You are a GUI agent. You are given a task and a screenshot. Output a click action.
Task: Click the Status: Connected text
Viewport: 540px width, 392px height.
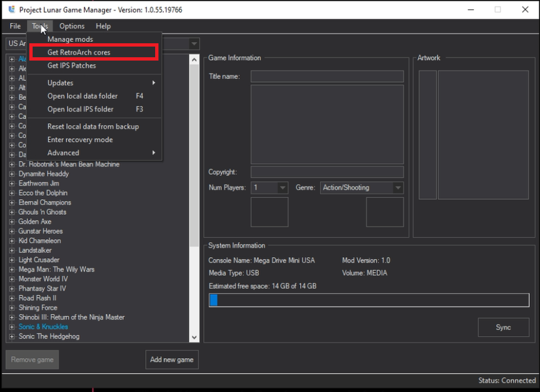[x=507, y=381]
